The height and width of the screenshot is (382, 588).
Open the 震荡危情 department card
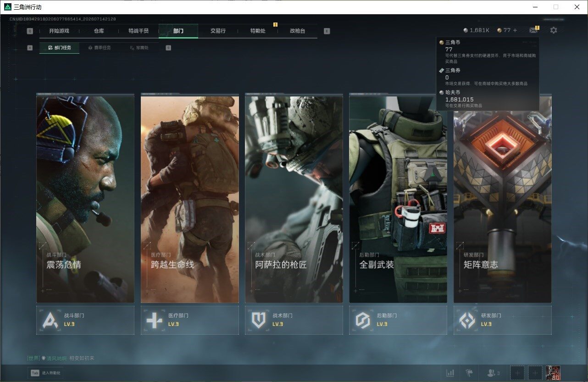click(x=85, y=199)
